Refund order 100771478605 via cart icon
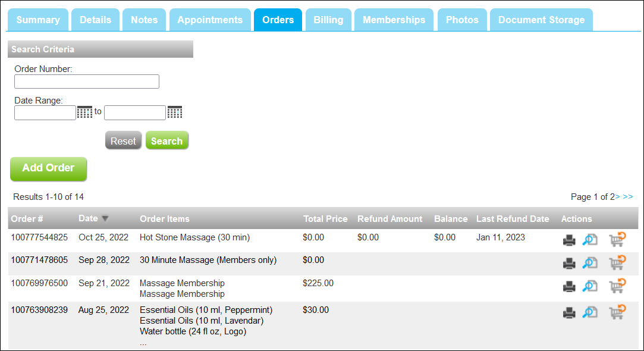The height and width of the screenshot is (351, 644). click(x=617, y=262)
